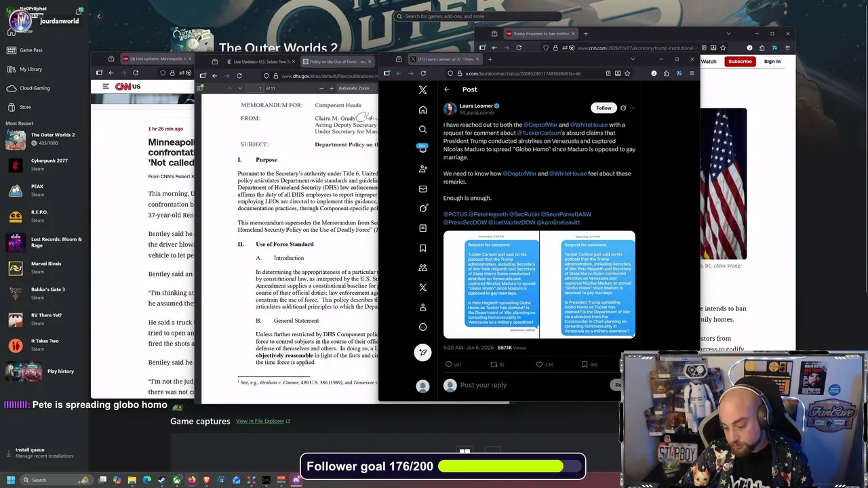Switch to Live Updates: U.S. Seizes Two tab
Image resolution: width=868 pixels, height=488 pixels.
[x=261, y=62]
